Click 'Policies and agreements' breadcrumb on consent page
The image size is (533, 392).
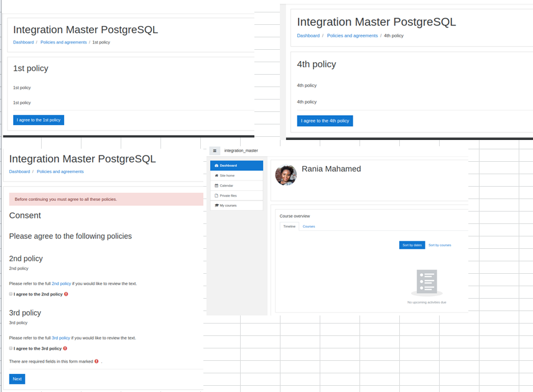pyautogui.click(x=60, y=172)
